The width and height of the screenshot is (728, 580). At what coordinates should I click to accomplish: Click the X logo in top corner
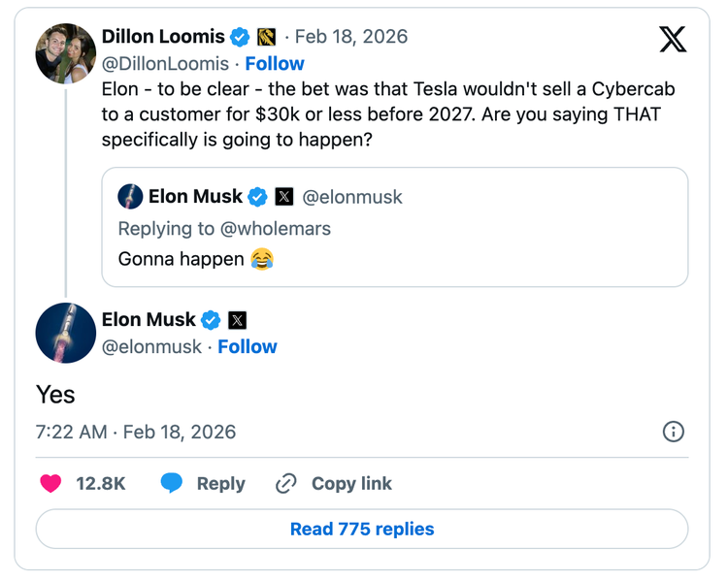pos(673,39)
